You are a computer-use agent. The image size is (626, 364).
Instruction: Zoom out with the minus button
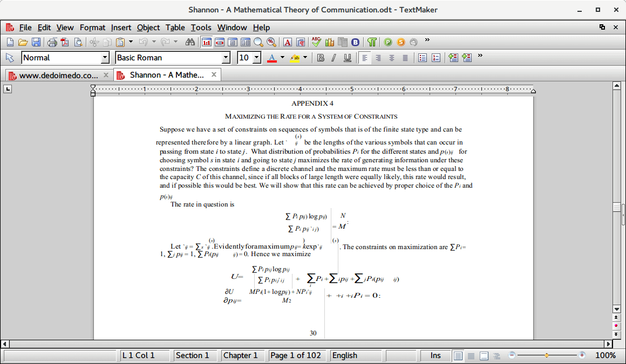(x=512, y=355)
